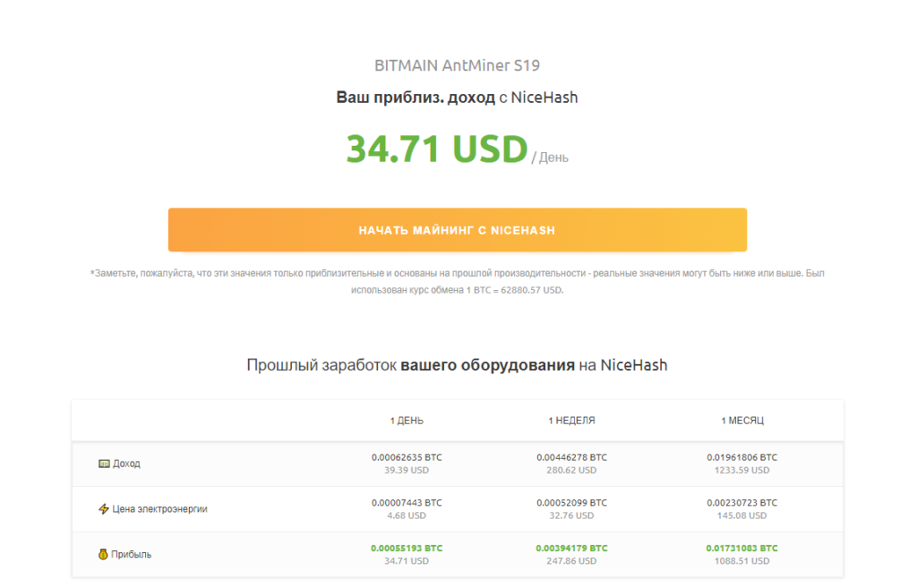Click the Цена электроэнергии row label
The width and height of the screenshot is (917, 588).
click(x=159, y=509)
